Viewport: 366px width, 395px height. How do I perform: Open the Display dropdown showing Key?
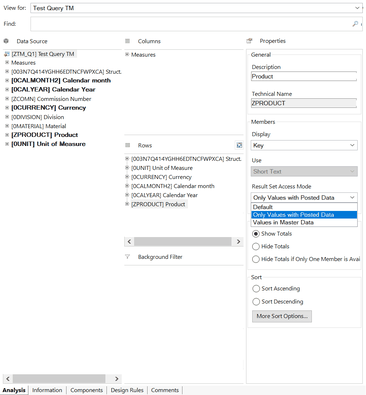coord(304,145)
